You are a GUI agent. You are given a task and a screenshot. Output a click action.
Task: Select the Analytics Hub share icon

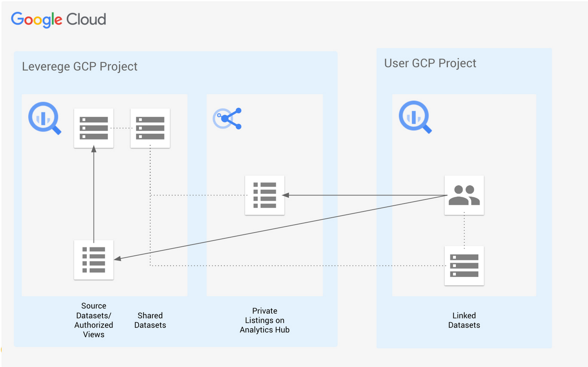click(x=227, y=119)
